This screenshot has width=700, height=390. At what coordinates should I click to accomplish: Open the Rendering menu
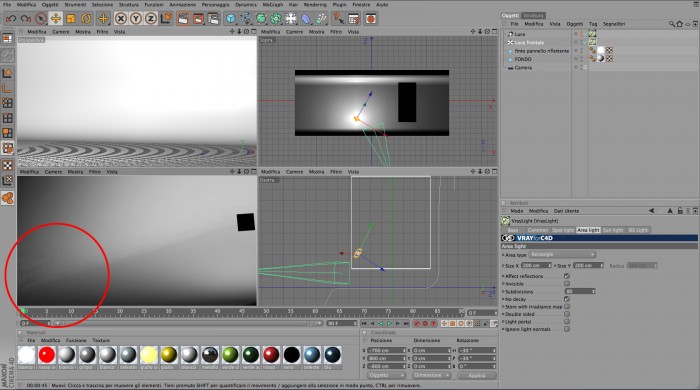click(x=315, y=4)
